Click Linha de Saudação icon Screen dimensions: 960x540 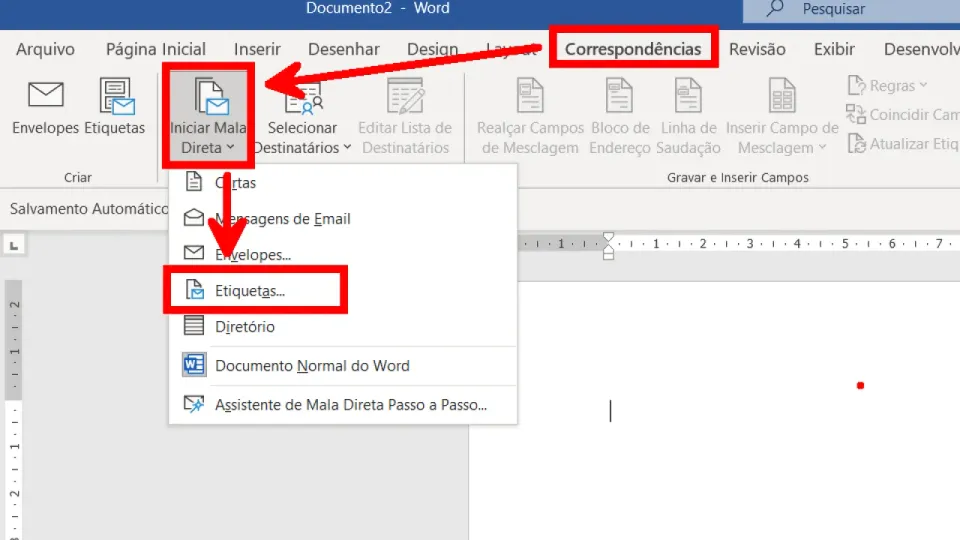coord(688,95)
